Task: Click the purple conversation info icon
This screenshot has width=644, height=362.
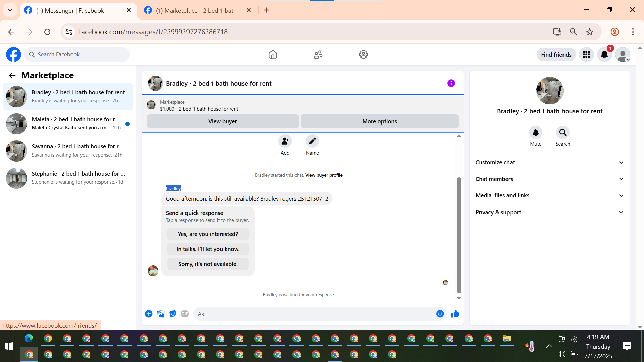Action: pos(451,83)
